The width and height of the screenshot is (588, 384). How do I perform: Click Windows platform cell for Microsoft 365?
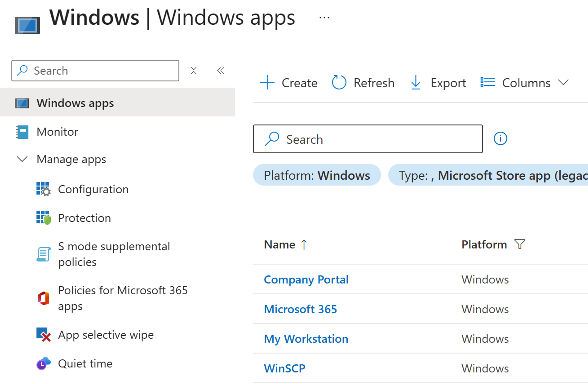(485, 309)
